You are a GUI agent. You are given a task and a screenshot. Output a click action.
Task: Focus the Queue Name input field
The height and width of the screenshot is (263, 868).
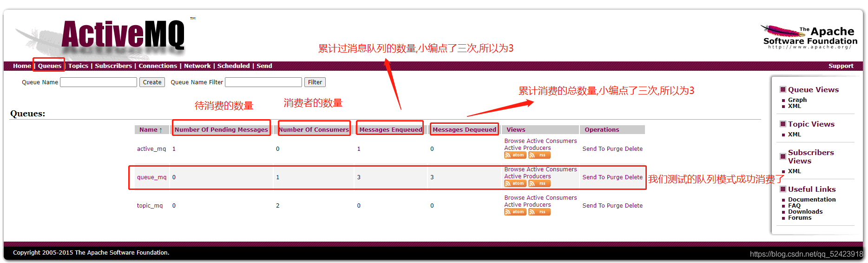click(99, 82)
